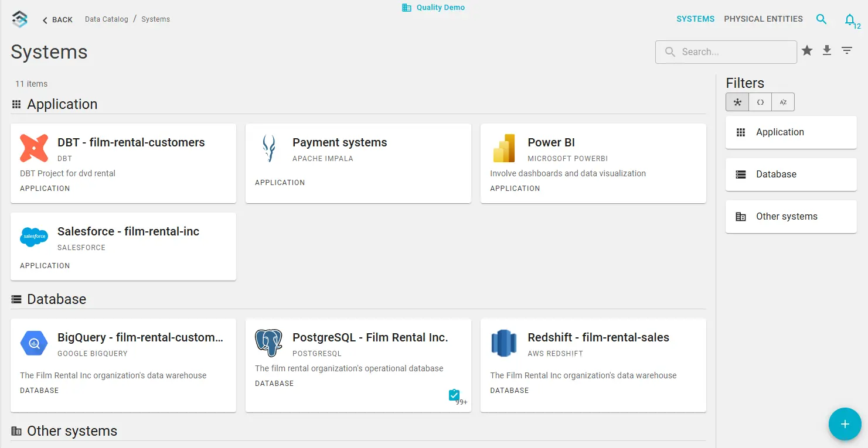Click the BACK navigation button
Screen dimensions: 868x448
pyautogui.click(x=57, y=19)
